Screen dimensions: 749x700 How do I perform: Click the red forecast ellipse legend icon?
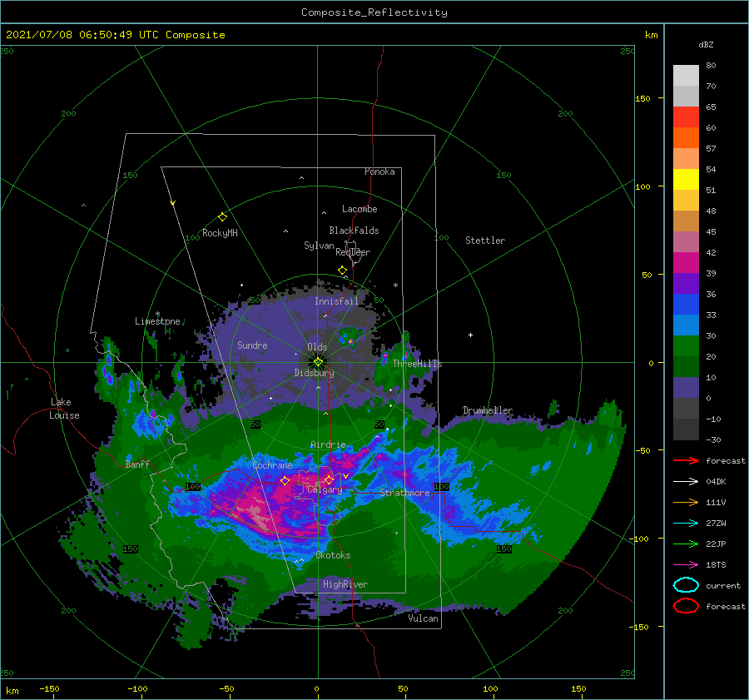click(686, 606)
